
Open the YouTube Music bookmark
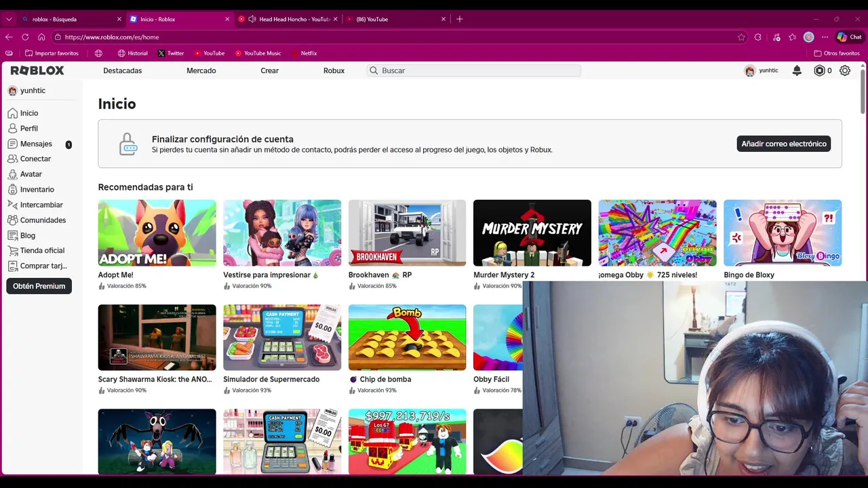258,53
